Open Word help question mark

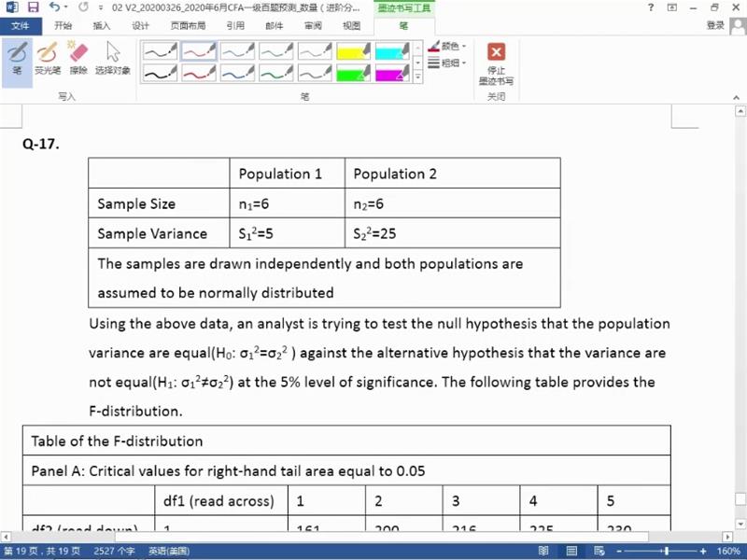click(651, 7)
